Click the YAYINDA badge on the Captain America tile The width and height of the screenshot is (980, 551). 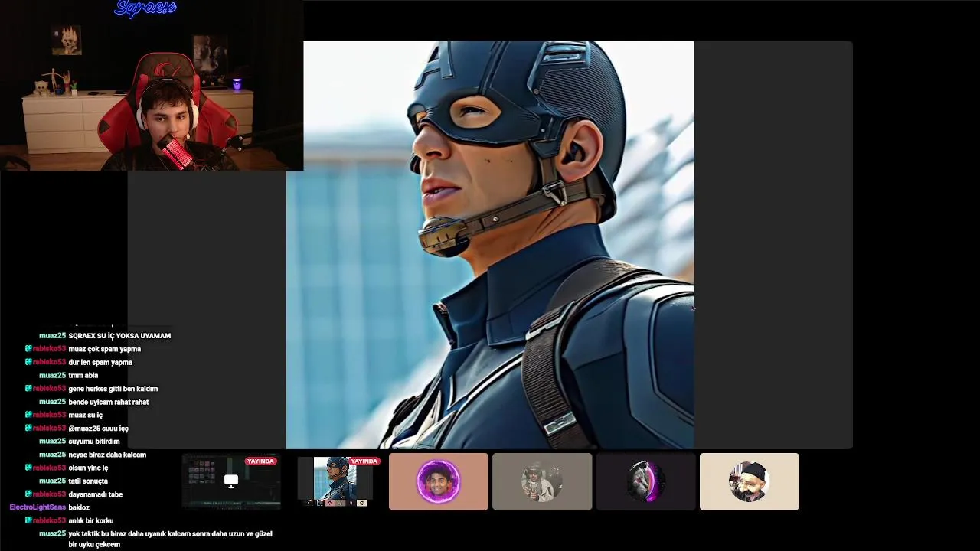tap(364, 461)
